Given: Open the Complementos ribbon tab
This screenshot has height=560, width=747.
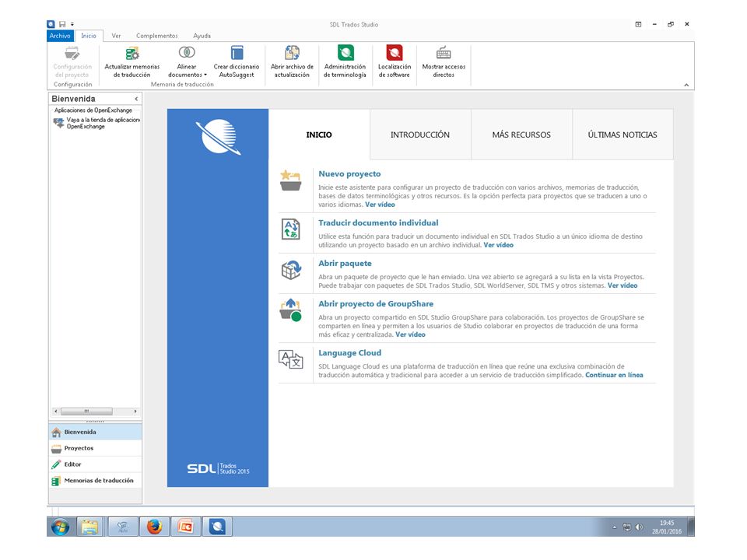Looking at the screenshot, I should point(156,36).
